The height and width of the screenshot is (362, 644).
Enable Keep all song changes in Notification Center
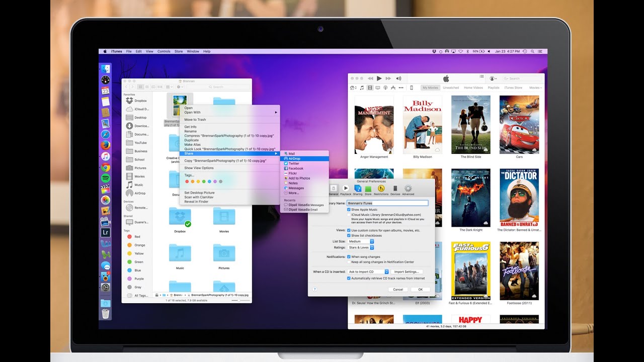click(x=349, y=262)
